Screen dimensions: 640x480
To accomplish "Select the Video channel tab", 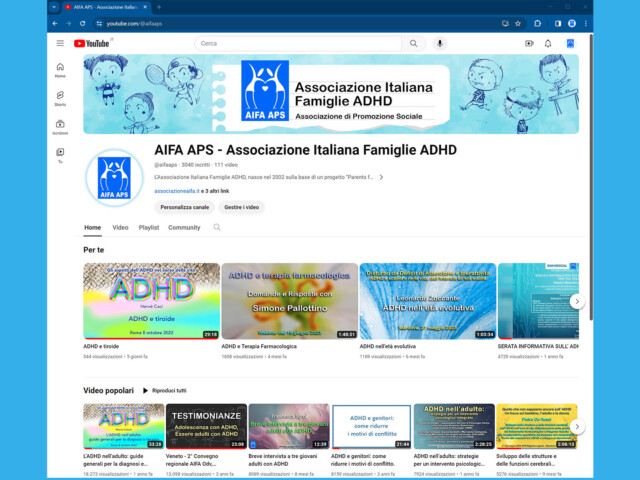I will coord(120,228).
